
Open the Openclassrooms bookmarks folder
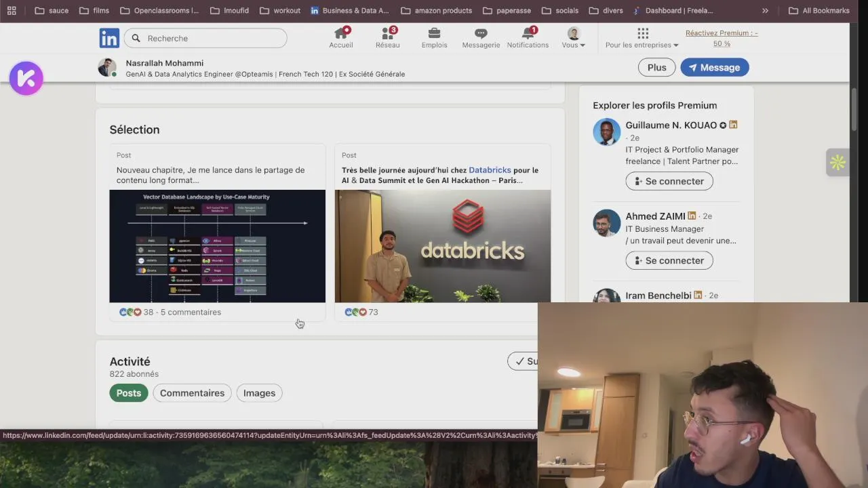pyautogui.click(x=159, y=11)
